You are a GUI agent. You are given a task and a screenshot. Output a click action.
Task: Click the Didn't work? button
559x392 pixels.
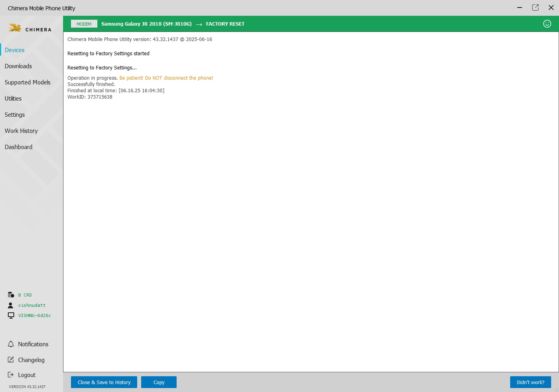(531, 382)
